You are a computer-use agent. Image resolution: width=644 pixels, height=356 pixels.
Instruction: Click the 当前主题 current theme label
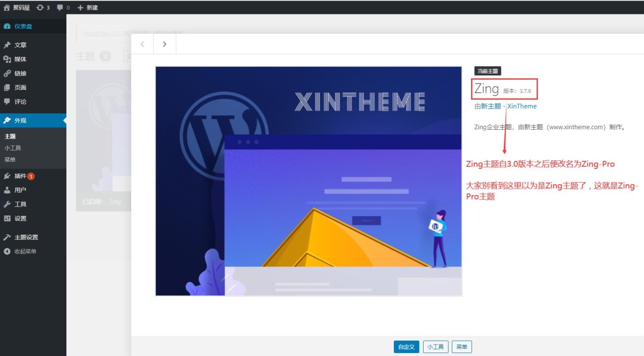[x=488, y=71]
